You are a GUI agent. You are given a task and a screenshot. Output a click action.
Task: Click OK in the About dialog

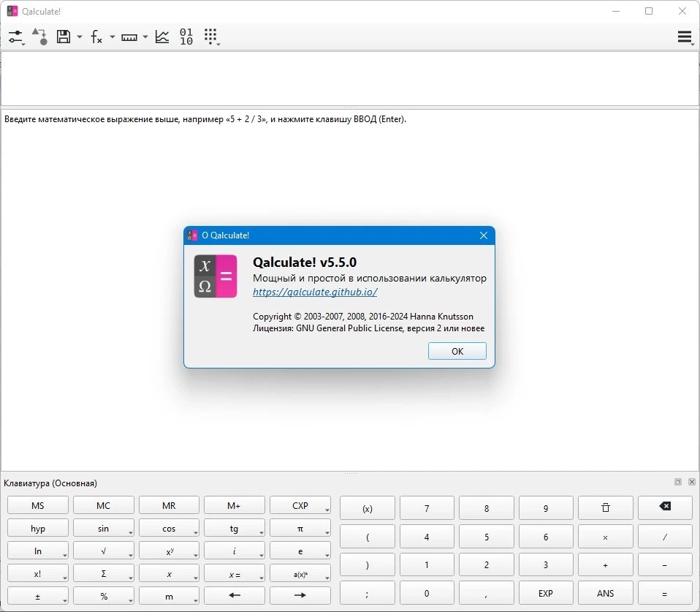pos(457,351)
